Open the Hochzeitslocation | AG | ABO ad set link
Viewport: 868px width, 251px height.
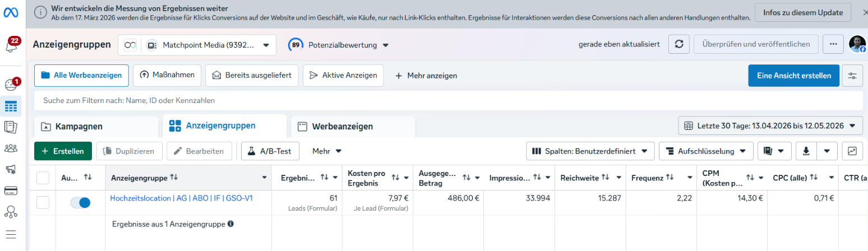(x=182, y=198)
